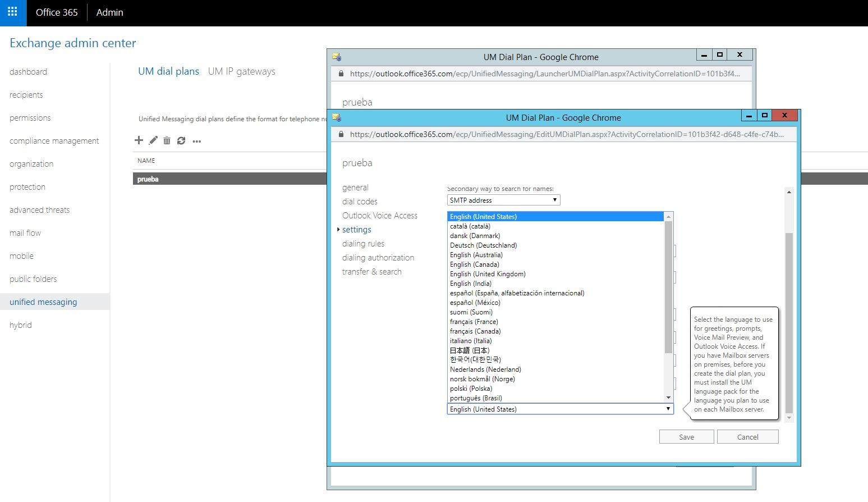
Task: Delete the selected dial plan
Action: [167, 140]
